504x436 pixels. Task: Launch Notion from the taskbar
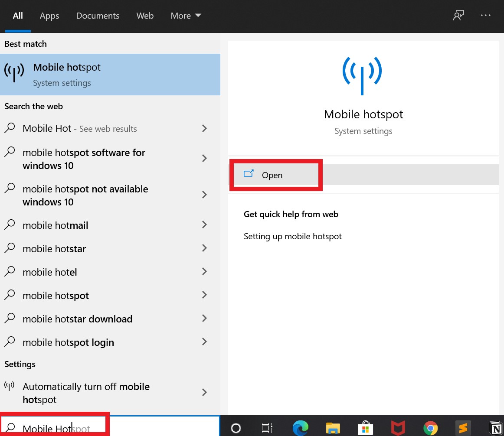tap(495, 428)
